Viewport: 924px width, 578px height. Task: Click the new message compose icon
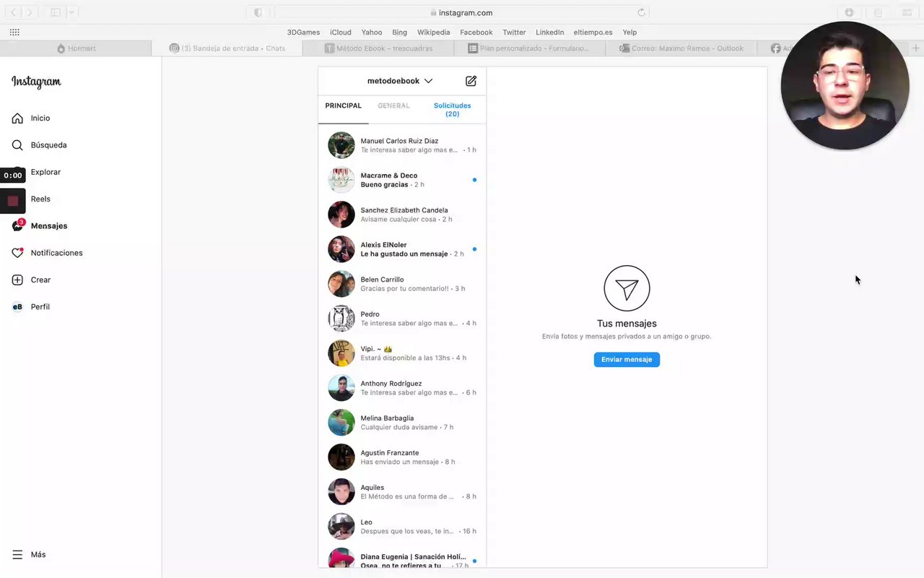pyautogui.click(x=471, y=81)
